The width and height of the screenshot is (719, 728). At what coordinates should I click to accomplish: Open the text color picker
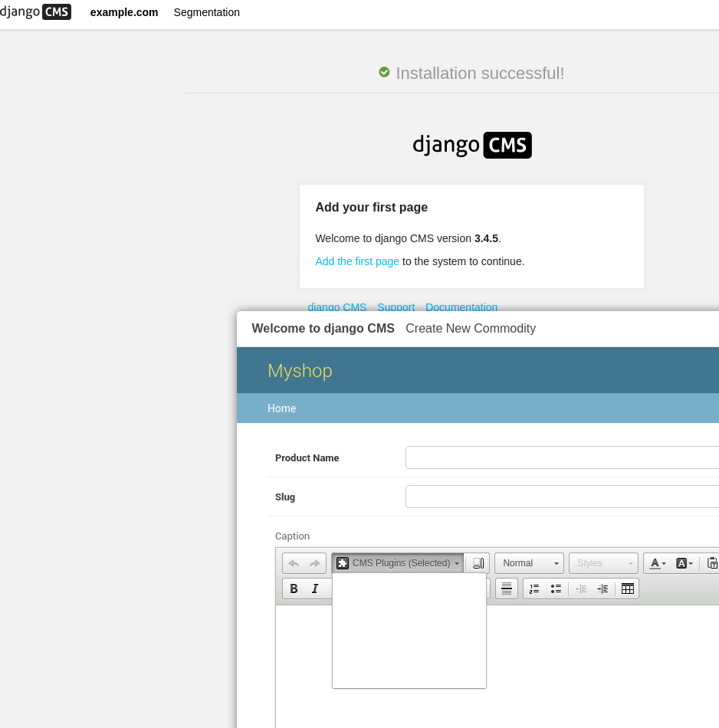pos(658,564)
